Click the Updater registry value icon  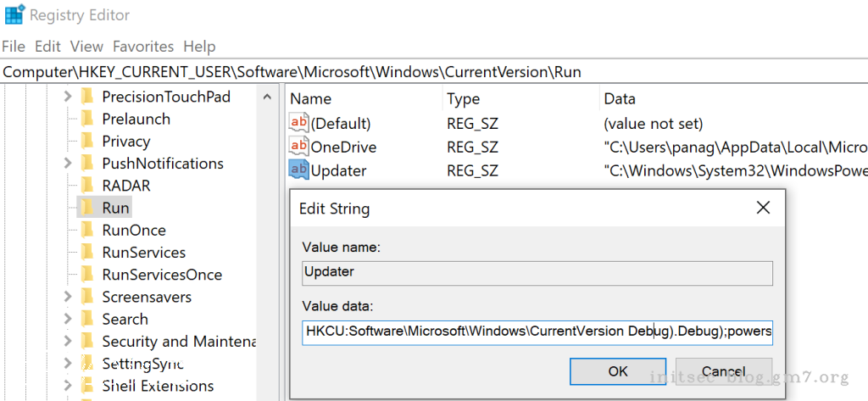point(298,170)
